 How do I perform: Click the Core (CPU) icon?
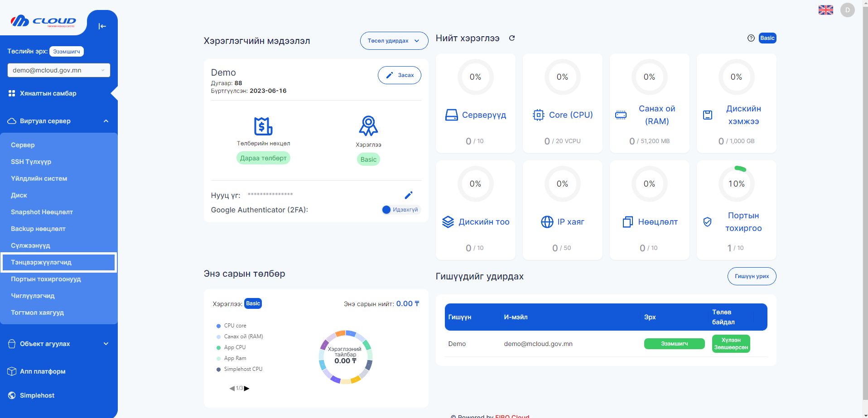[x=538, y=115]
